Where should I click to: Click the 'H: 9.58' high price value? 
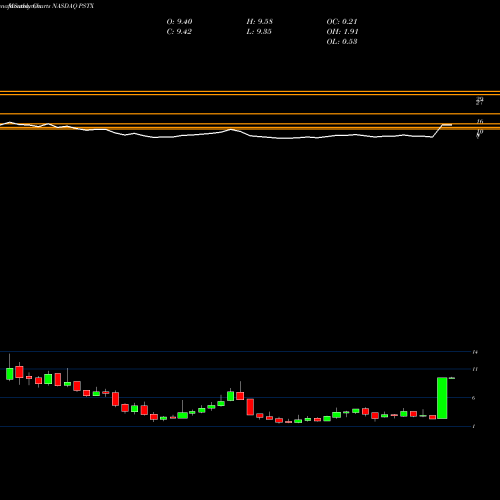(259, 22)
